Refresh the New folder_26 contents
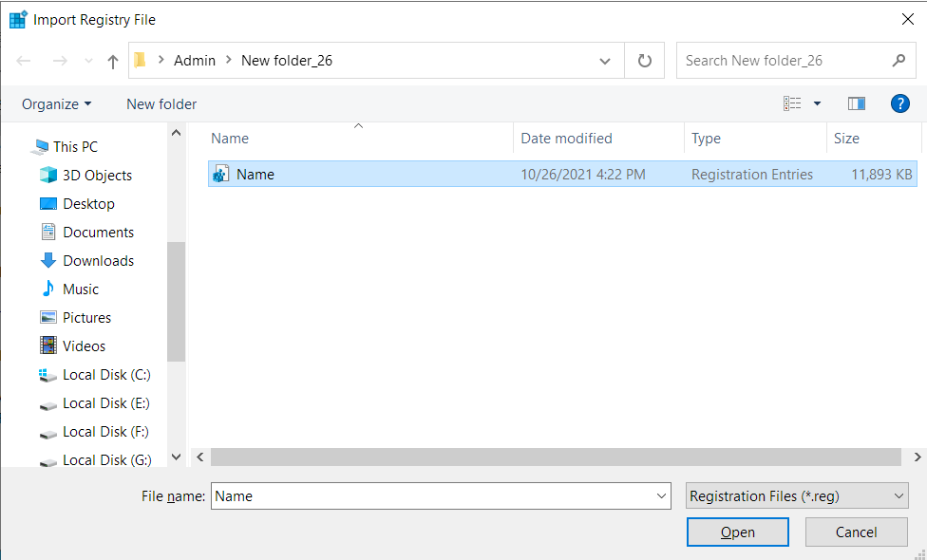This screenshot has height=560, width=927. [645, 60]
